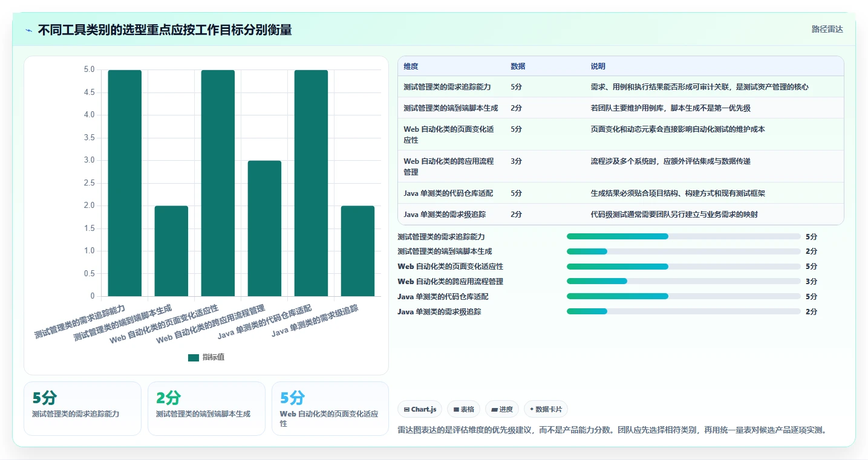Click the chart bar for 测试管理类的端到端脚本生成
Viewport: 868px width, 460px height.
pos(171,251)
